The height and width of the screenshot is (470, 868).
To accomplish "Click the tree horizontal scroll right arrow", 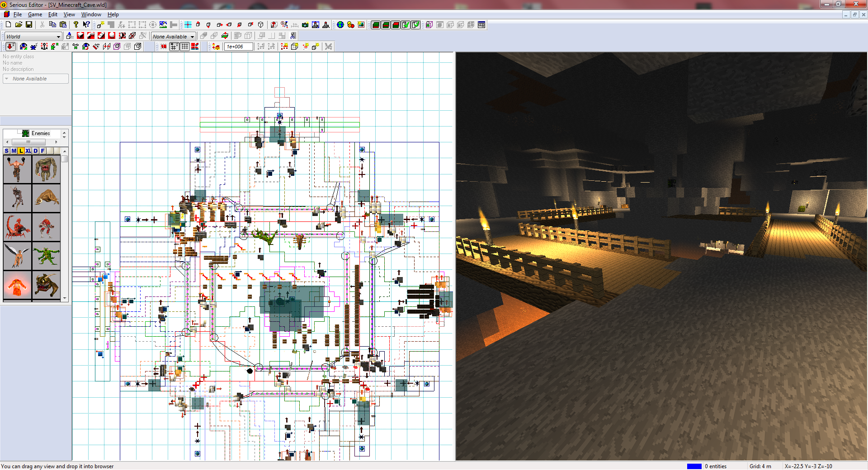I will (x=56, y=142).
